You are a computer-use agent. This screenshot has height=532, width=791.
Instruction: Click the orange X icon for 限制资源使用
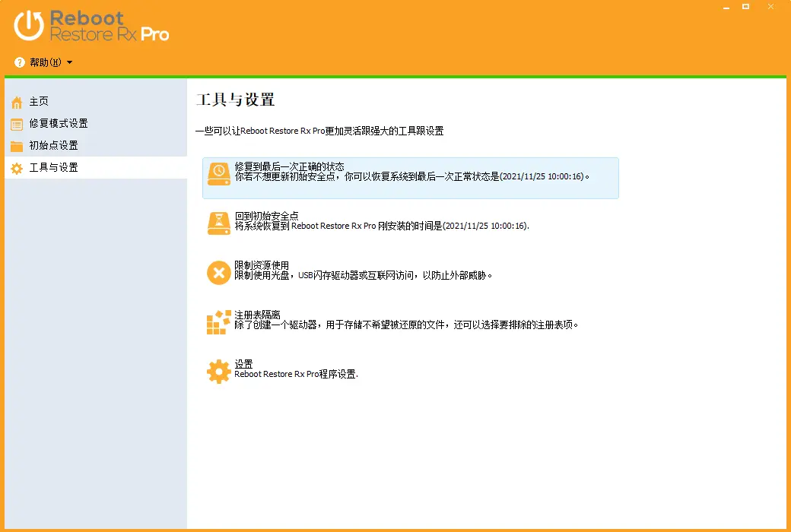219,273
